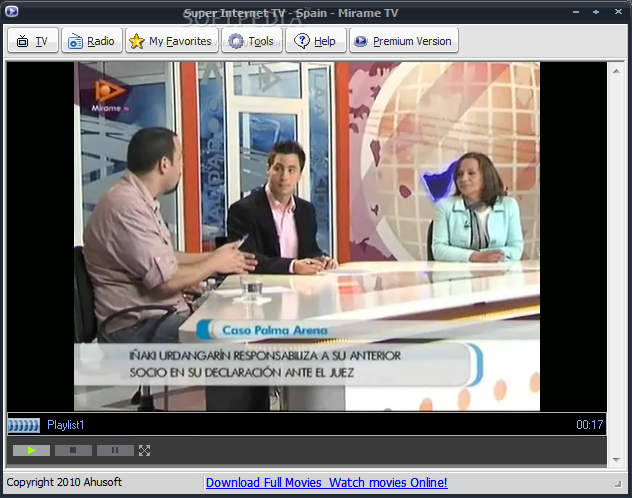Stop the video playback
Screen dimensions: 632x498
pyautogui.click(x=73, y=451)
